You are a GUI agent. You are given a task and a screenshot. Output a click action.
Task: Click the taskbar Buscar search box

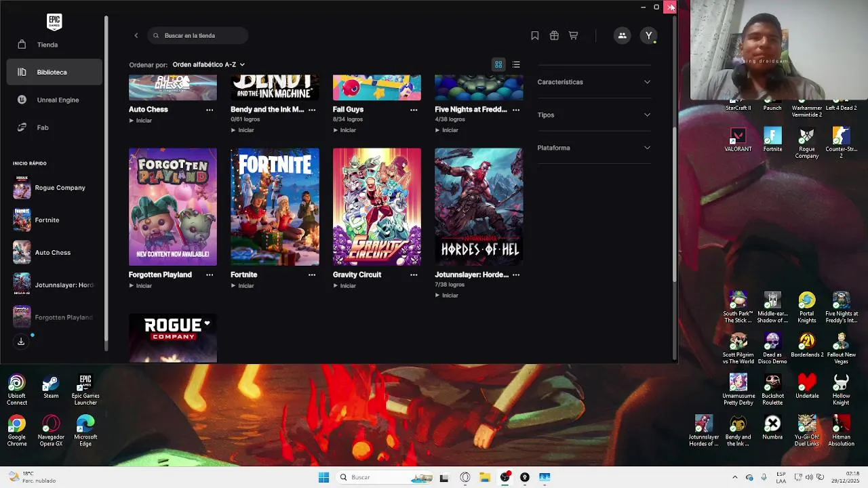click(x=384, y=477)
